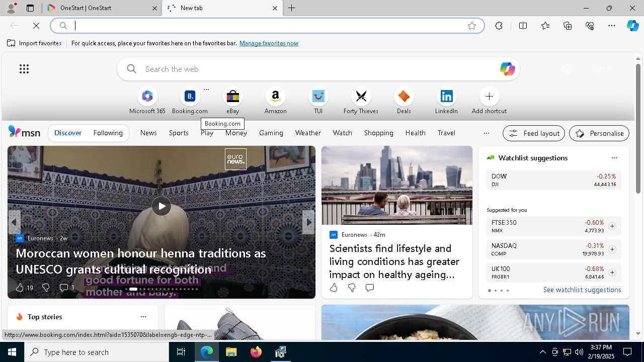Screen dimensions: 644x362
Task: Open the Extensions puzzle icon
Action: pos(499,26)
